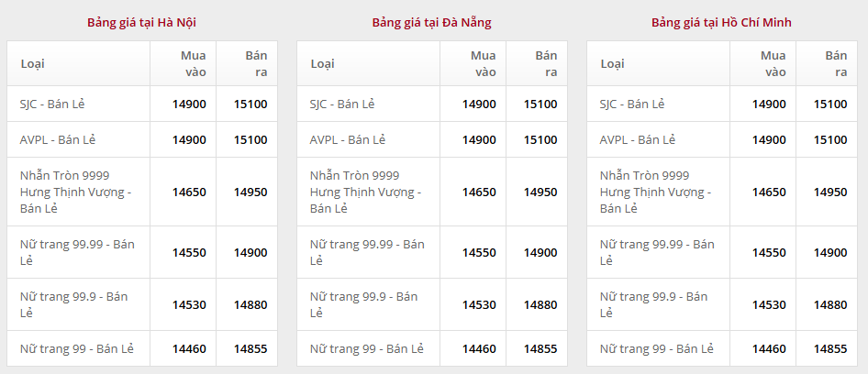The image size is (868, 374).
Task: Click 'Bán ra' header in Hà Nội table
Action: pos(255,63)
